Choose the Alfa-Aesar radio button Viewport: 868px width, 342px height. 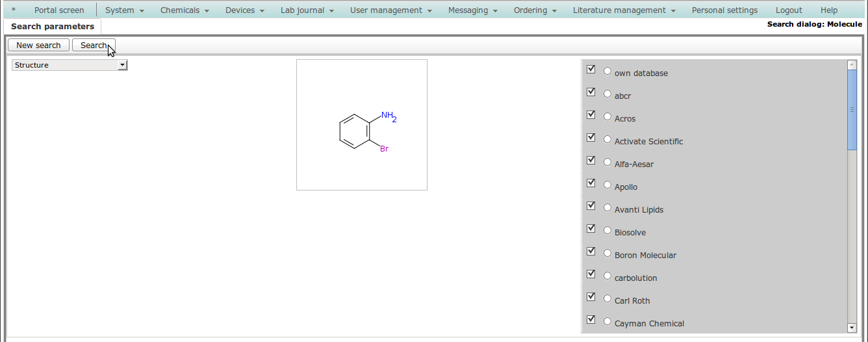tap(607, 162)
